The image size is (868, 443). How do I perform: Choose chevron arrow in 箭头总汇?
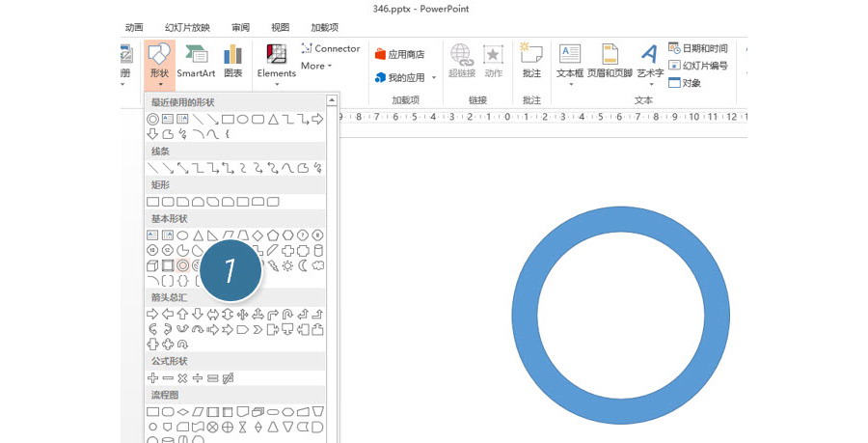coord(258,329)
